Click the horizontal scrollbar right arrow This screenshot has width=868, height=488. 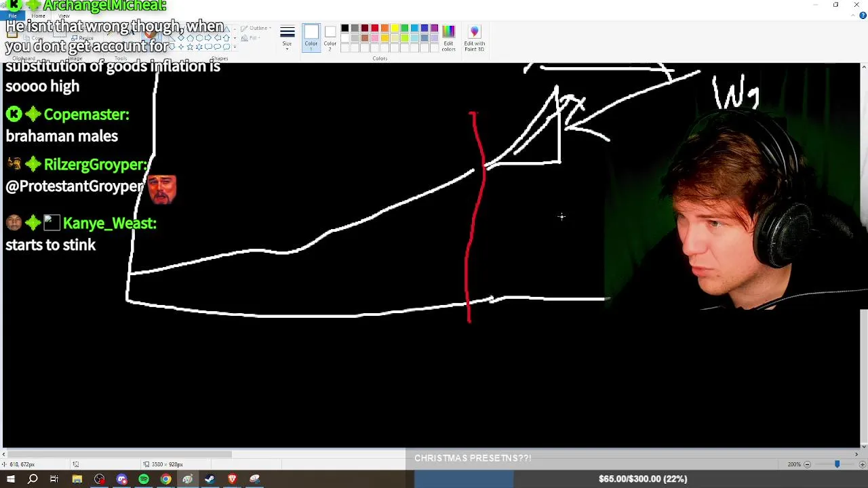[x=856, y=454]
